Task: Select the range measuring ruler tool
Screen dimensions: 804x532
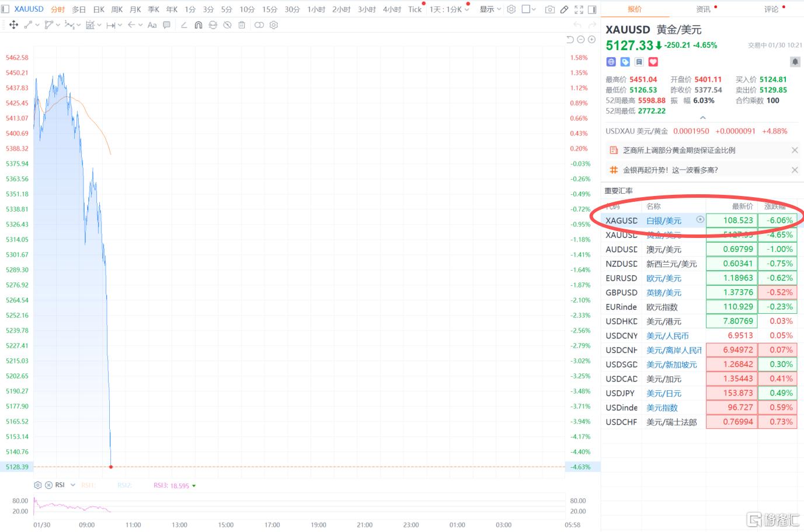Action: (110, 25)
